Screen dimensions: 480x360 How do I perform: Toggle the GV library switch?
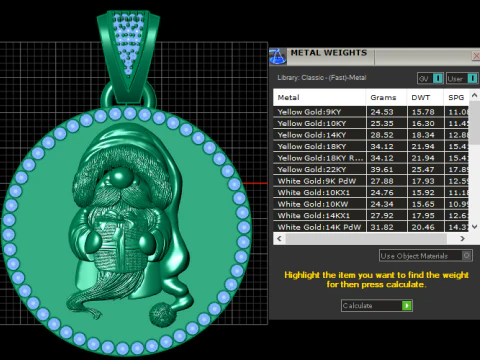[430, 78]
